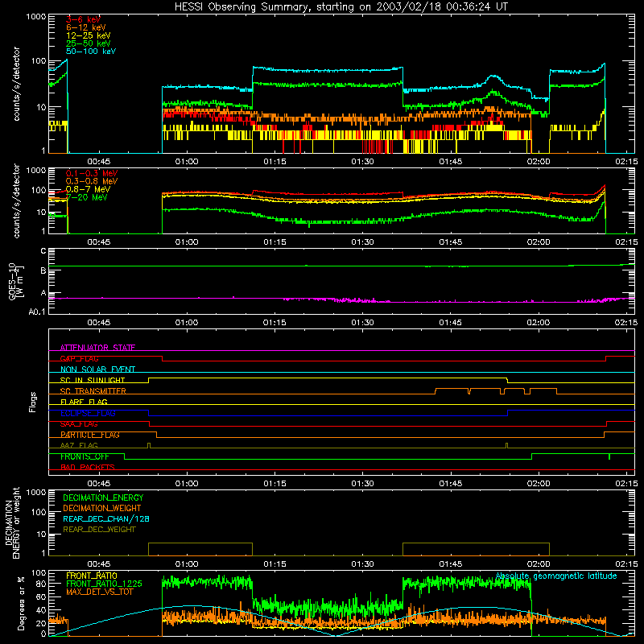The width and height of the screenshot is (644, 644).
Task: Select the "SC_TRANSMITTER" flag label
Action: 93,391
